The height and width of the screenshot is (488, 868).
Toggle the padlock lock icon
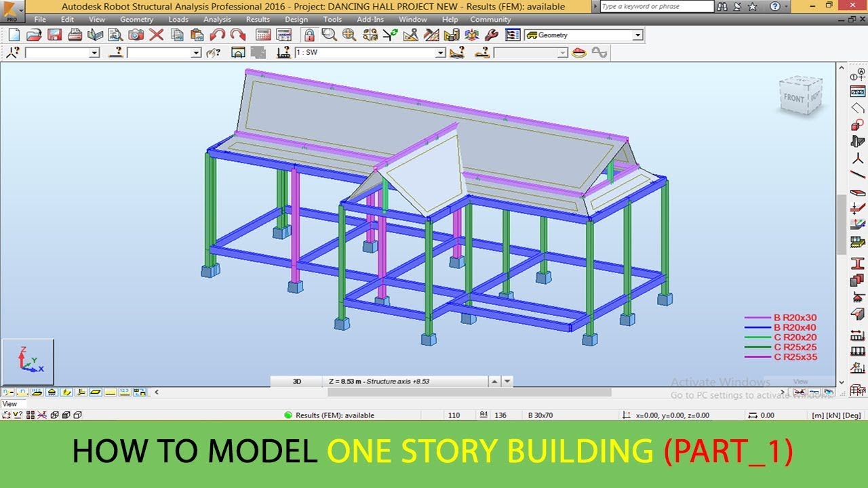coord(309,35)
